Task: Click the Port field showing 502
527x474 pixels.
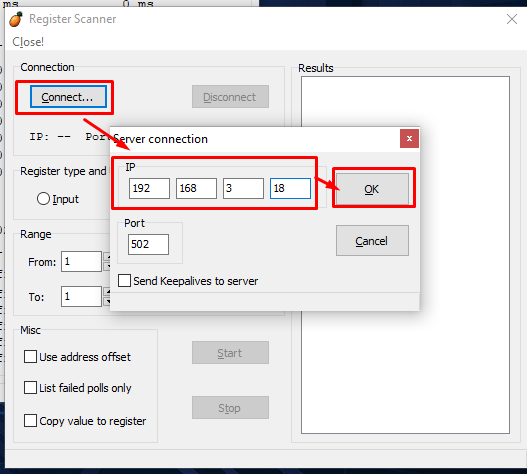Action: (x=148, y=244)
